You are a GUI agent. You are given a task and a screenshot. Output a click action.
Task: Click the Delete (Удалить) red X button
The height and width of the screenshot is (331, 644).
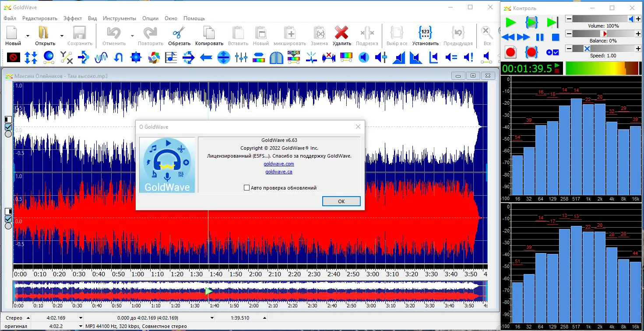click(341, 36)
